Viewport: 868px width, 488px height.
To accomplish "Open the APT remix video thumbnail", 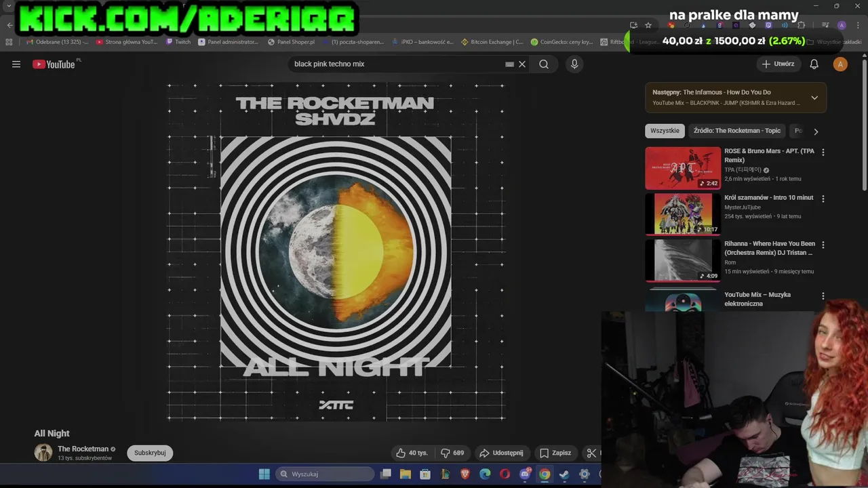I will (683, 168).
